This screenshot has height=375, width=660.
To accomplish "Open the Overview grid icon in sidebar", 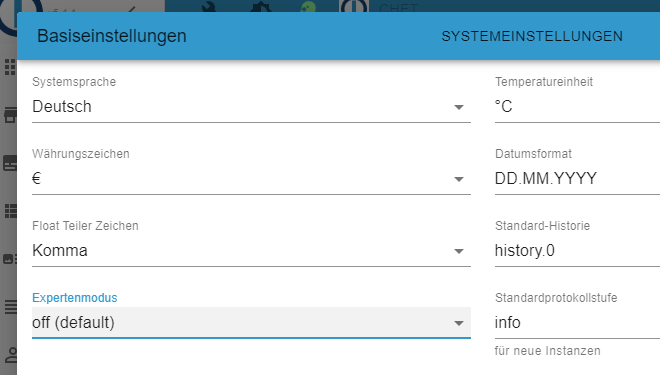I will coord(9,66).
